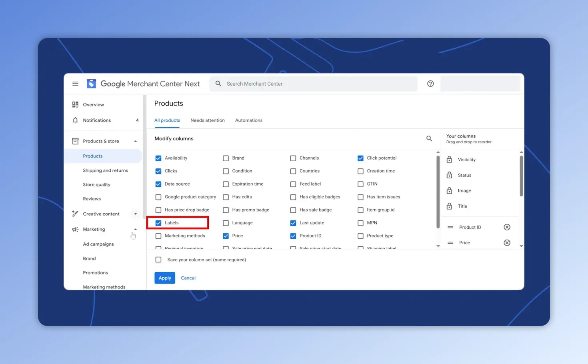Screen dimensions: 588x364
Task: Uncheck the Clicks column checkbox
Action: click(x=158, y=171)
